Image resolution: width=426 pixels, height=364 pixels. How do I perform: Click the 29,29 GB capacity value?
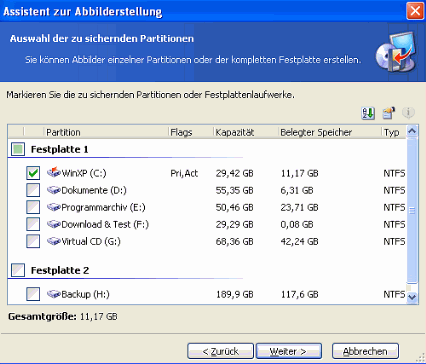(x=234, y=224)
